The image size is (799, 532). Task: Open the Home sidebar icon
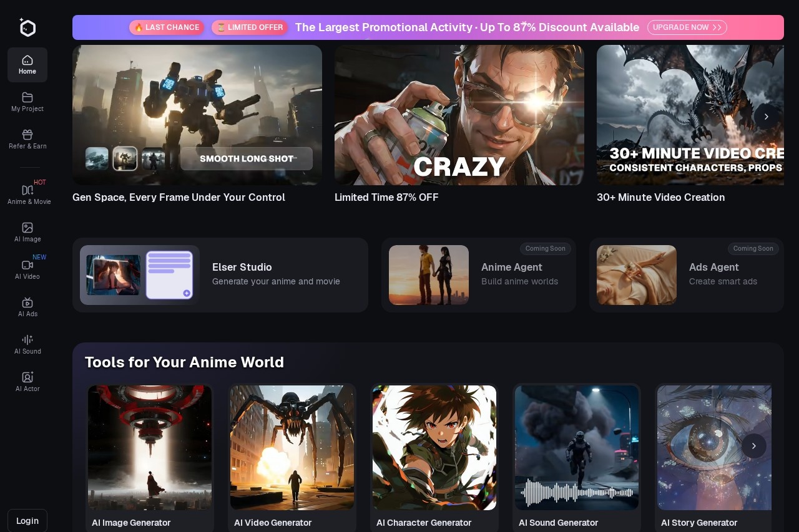pos(27,60)
